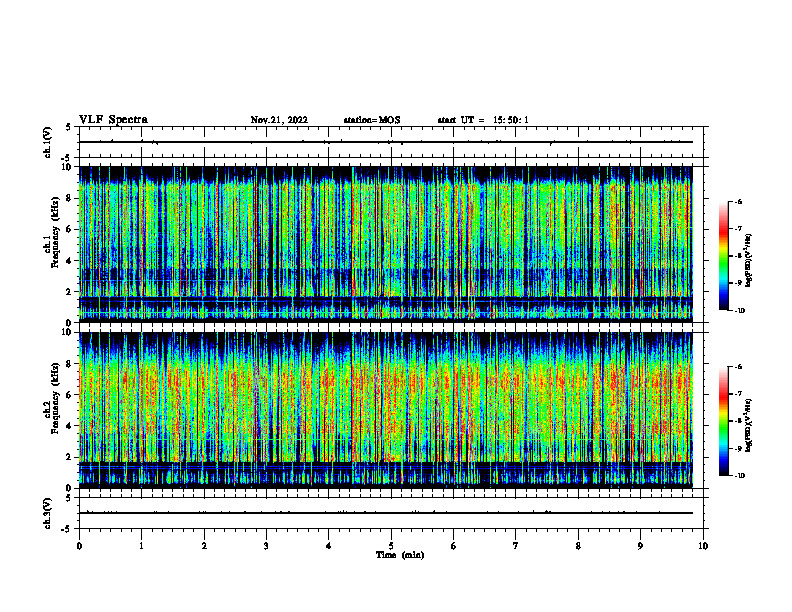Click the ch.2 "Frequency (kHz)" axis label
This screenshot has width=792, height=612.
(x=55, y=398)
